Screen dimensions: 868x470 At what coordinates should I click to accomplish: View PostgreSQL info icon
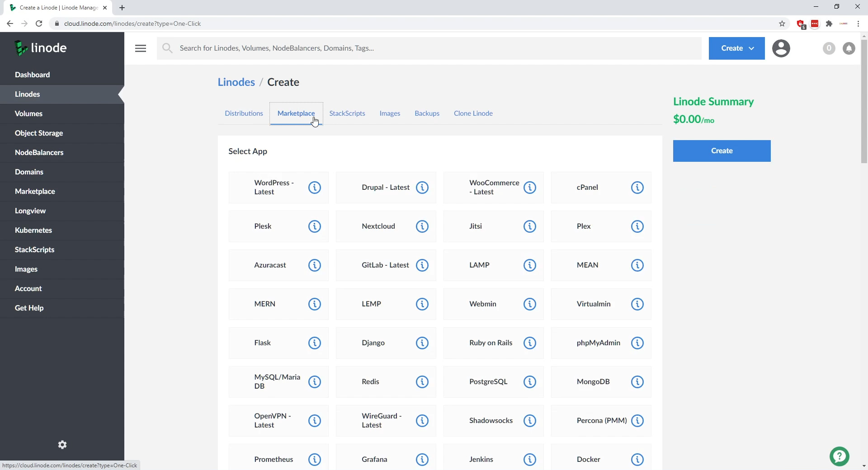530,382
